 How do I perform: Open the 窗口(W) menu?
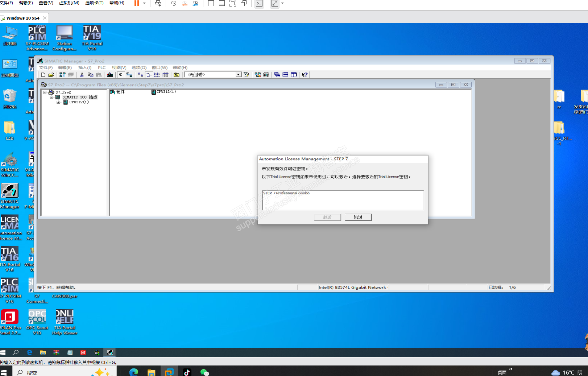click(x=160, y=67)
